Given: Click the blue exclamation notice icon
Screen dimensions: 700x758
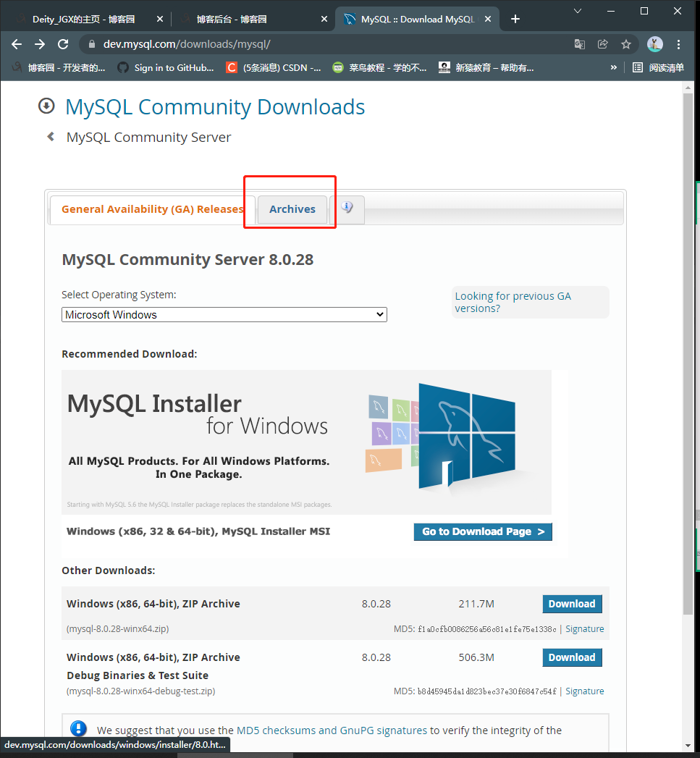Looking at the screenshot, I should 78,728.
